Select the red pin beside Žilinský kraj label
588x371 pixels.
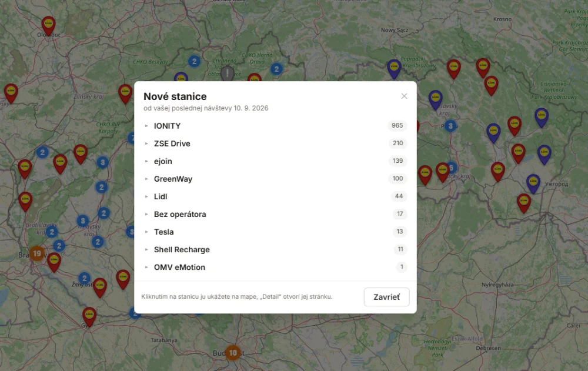[125, 94]
